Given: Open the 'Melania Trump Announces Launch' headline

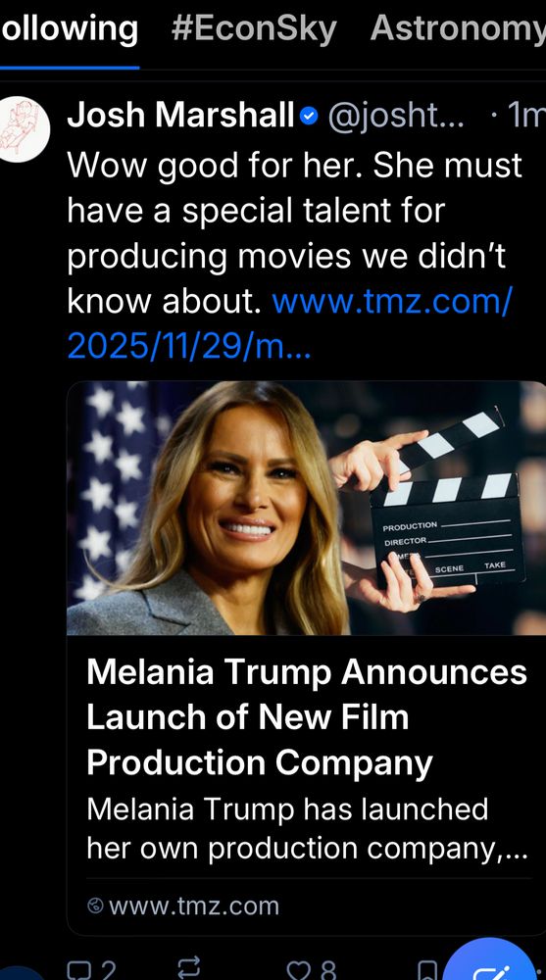Looking at the screenshot, I should 307,717.
